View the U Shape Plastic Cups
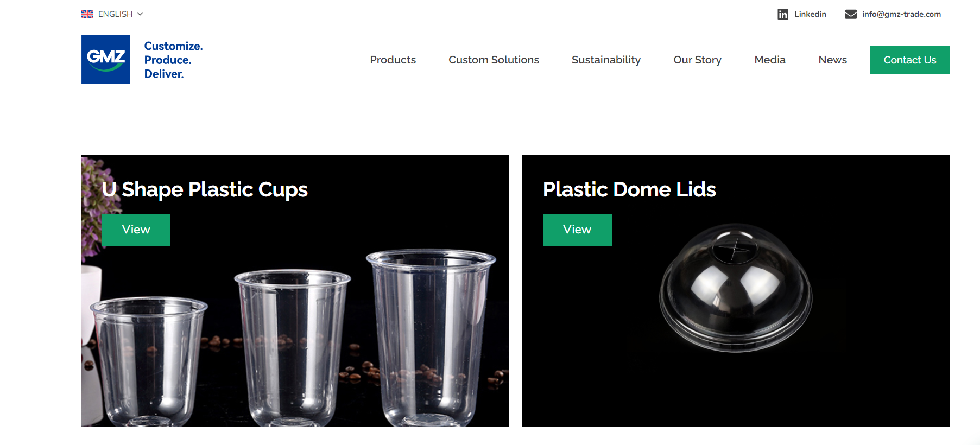 [x=136, y=230]
